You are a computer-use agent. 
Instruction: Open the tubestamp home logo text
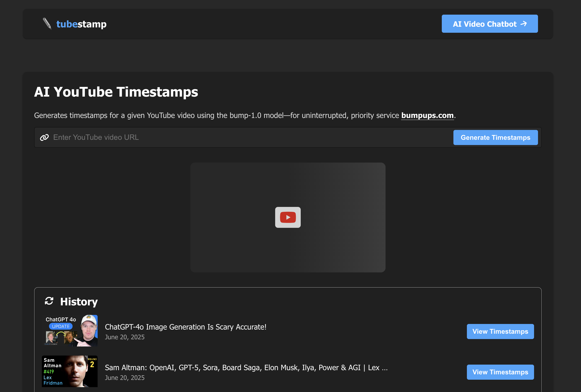click(x=82, y=24)
